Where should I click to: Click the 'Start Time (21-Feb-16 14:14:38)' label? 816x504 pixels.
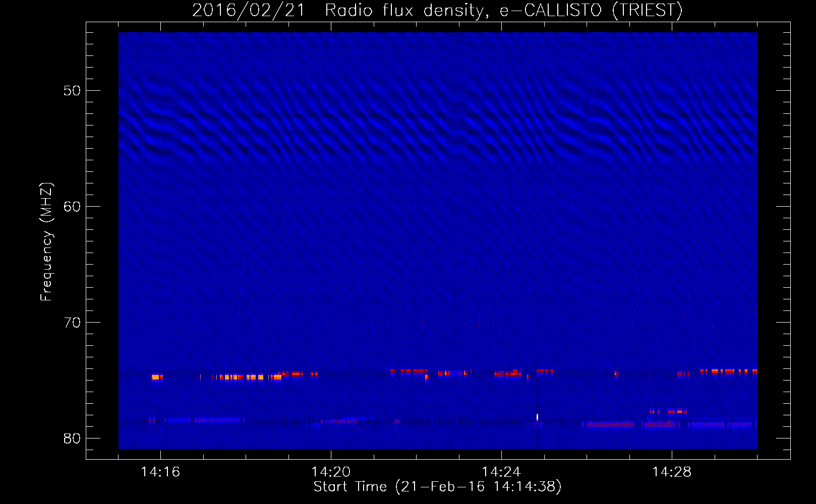437,487
